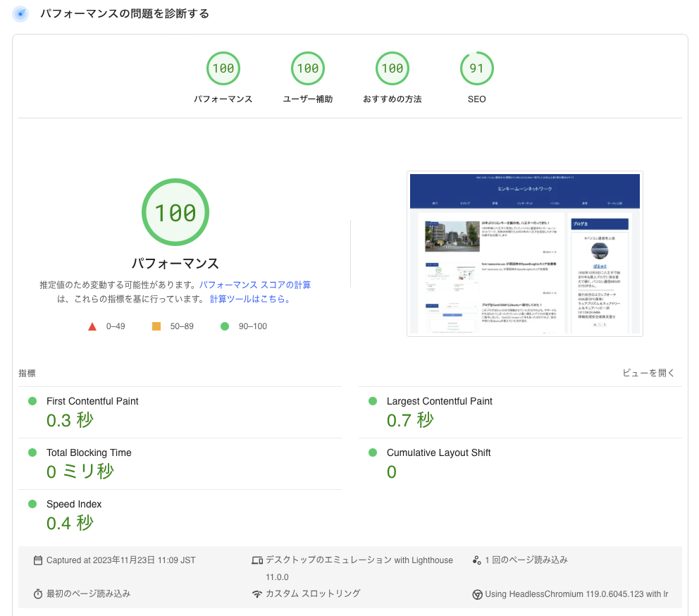Click the orange square 50–89 legend icon

coord(156,326)
